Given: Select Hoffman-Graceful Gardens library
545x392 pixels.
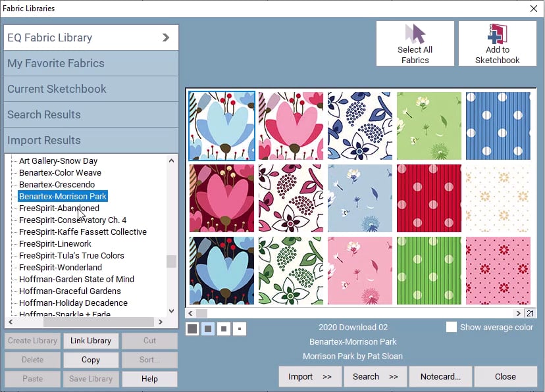Looking at the screenshot, I should [x=70, y=291].
